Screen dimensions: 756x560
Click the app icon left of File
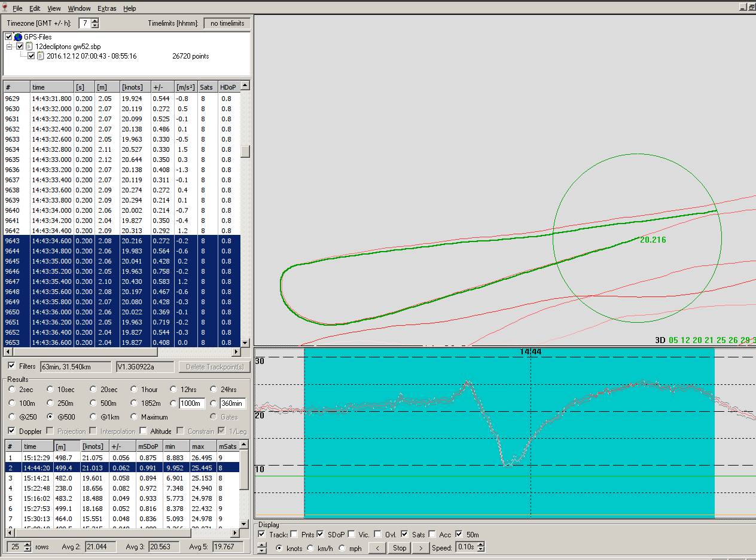pos(5,8)
